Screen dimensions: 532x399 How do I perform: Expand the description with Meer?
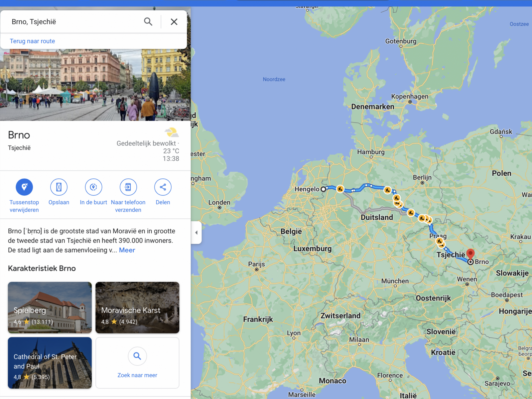coord(127,250)
